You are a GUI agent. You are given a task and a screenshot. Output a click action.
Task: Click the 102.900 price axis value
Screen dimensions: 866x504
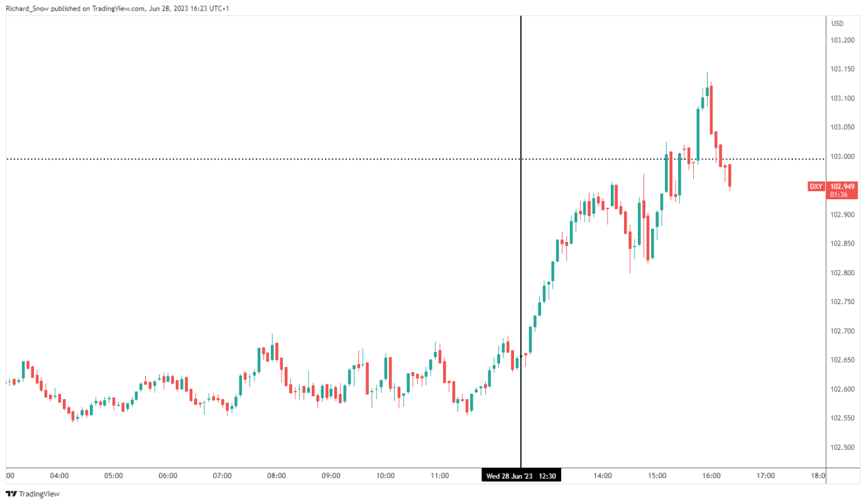coord(843,215)
